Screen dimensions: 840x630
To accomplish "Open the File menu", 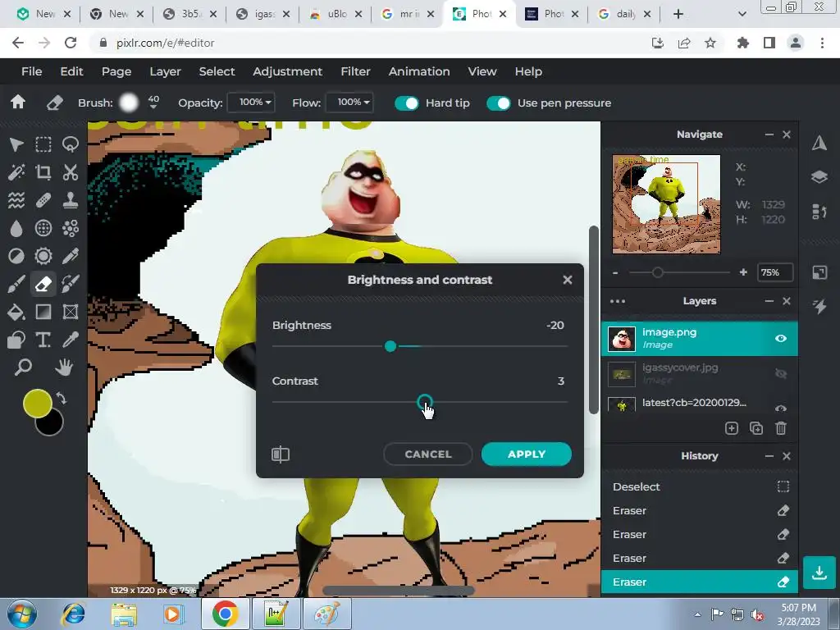I will pyautogui.click(x=32, y=71).
